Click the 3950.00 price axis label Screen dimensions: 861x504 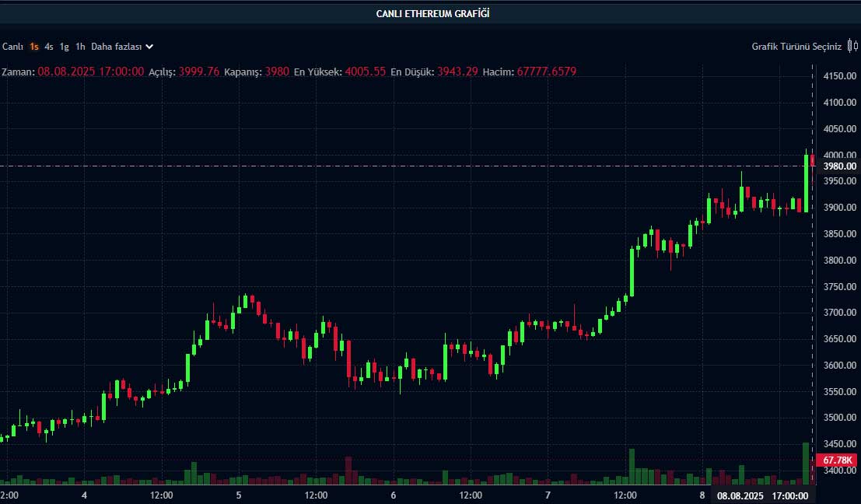839,181
